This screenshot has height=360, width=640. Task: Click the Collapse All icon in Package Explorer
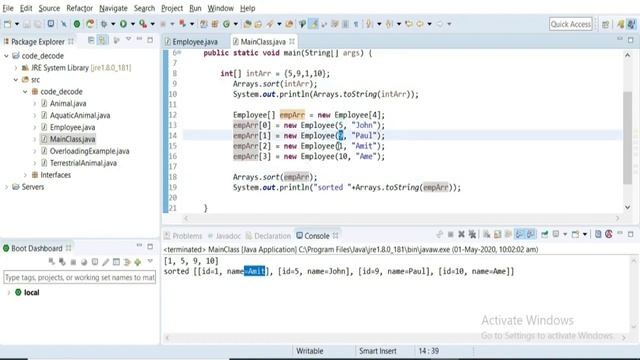pyautogui.click(x=91, y=40)
